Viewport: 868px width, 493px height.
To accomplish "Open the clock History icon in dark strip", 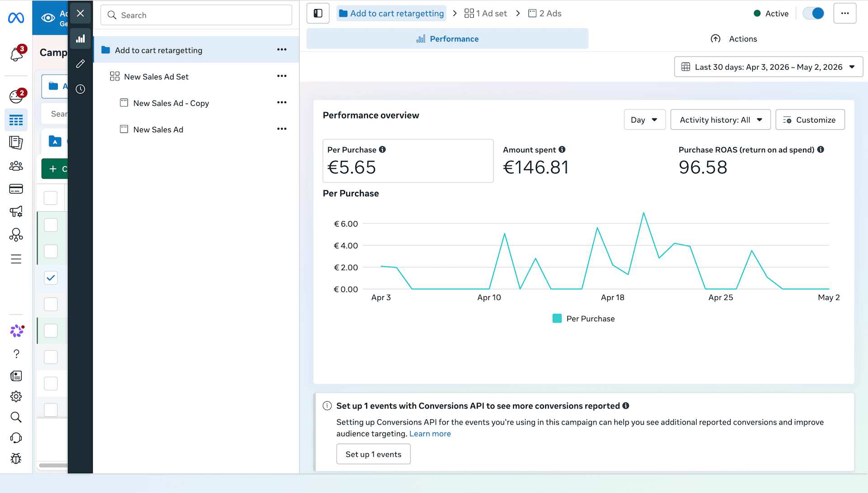I will (x=80, y=89).
